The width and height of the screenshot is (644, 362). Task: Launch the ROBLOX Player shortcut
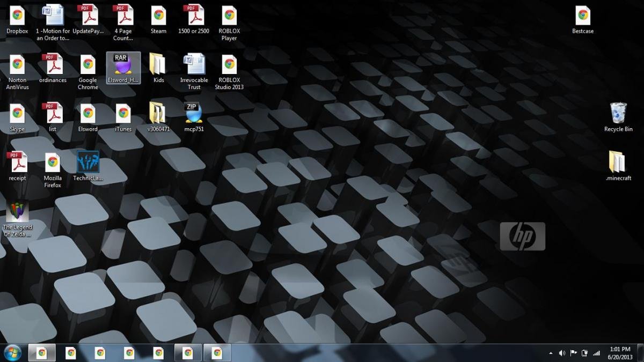point(229,23)
